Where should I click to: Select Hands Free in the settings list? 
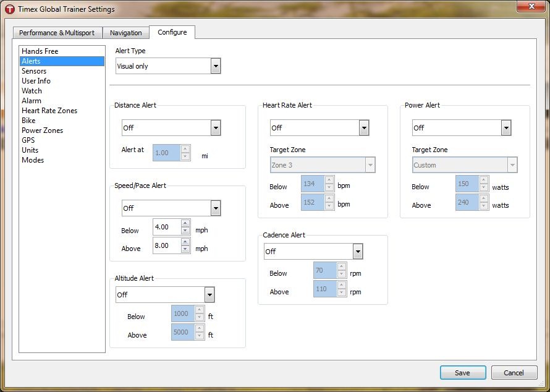(62, 51)
